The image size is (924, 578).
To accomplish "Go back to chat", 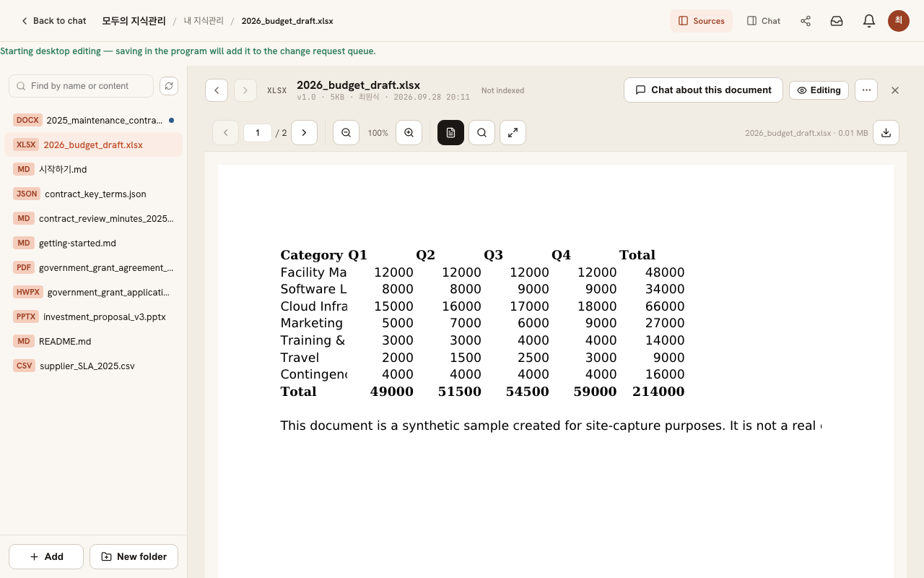I will [53, 21].
